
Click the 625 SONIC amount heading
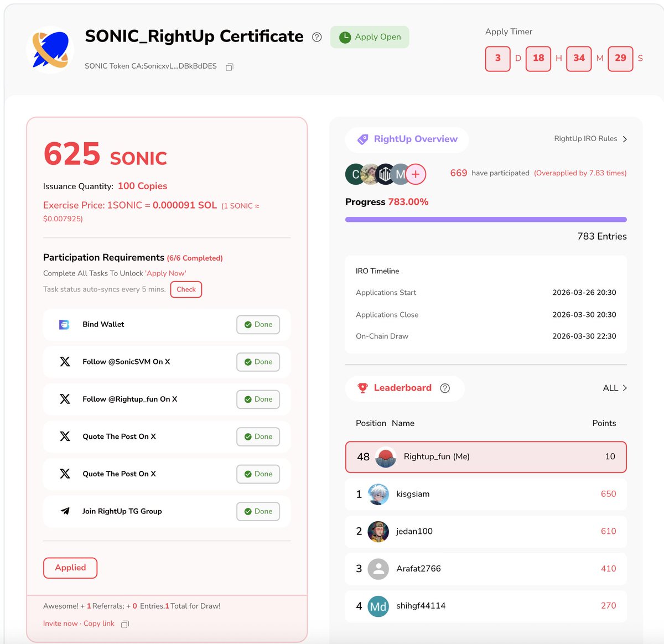click(105, 154)
